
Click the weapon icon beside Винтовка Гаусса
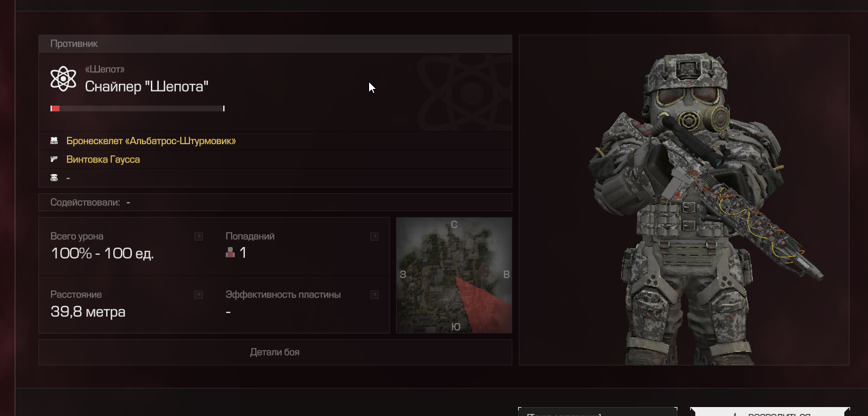(54, 159)
